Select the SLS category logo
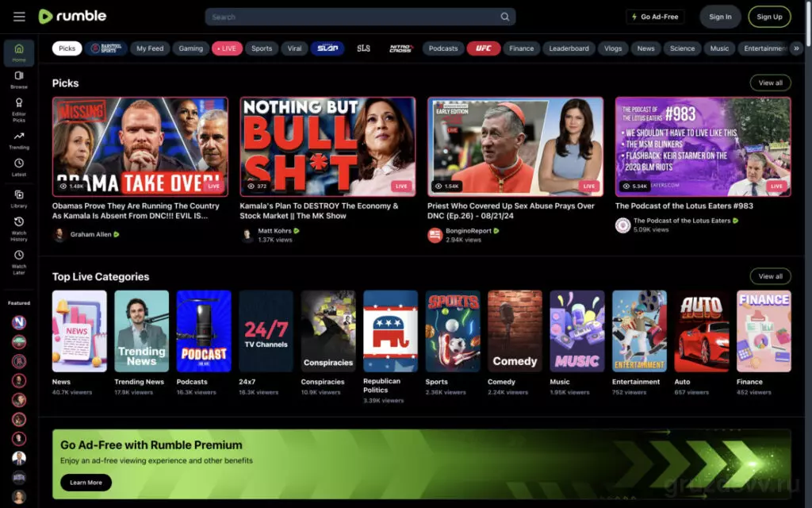The width and height of the screenshot is (812, 508). pyautogui.click(x=363, y=48)
